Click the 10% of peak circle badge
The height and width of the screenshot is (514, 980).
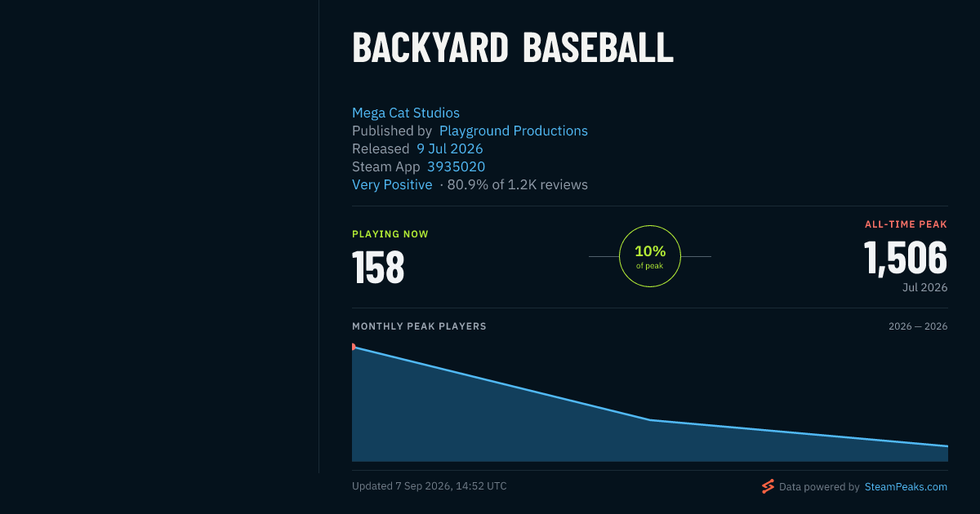650,256
